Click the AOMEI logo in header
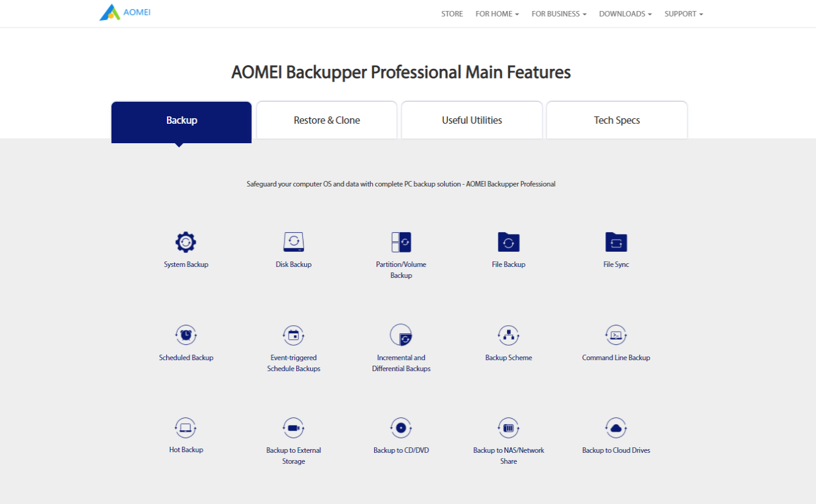The width and height of the screenshot is (816, 504). [x=125, y=12]
